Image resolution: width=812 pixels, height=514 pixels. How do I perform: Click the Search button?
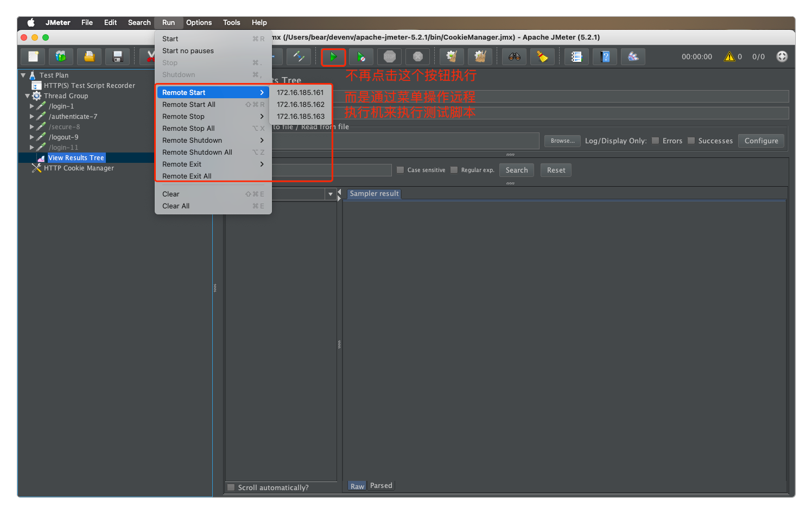click(x=517, y=170)
